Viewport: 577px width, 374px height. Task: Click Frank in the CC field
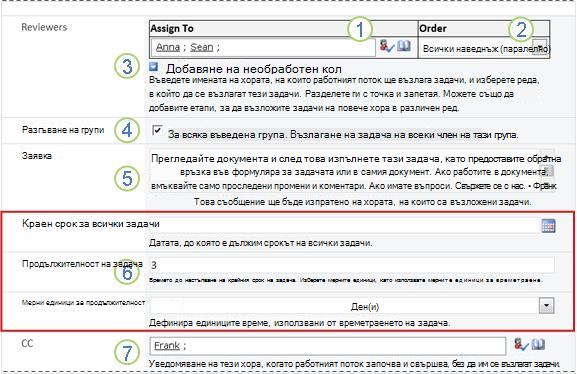click(x=167, y=346)
